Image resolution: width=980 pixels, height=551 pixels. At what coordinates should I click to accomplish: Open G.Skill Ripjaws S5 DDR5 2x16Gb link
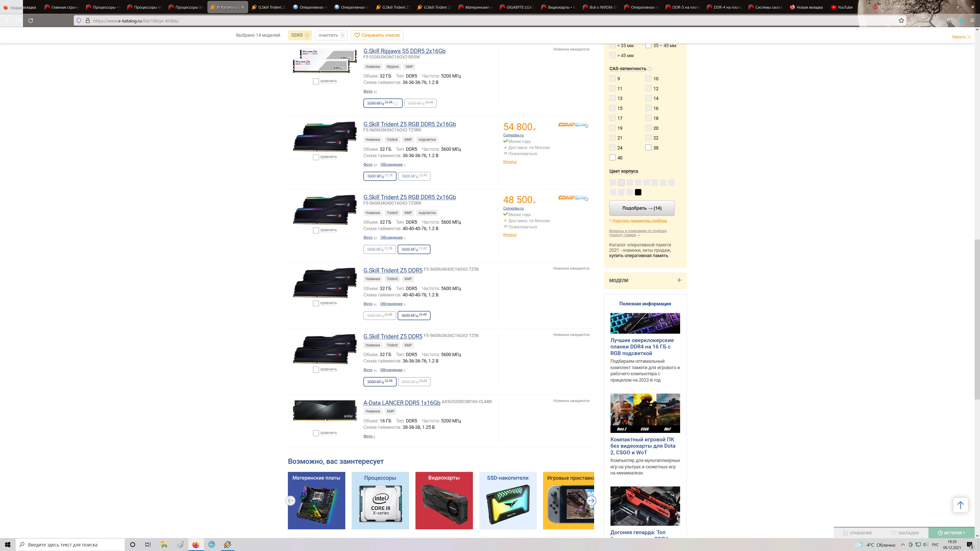click(404, 51)
